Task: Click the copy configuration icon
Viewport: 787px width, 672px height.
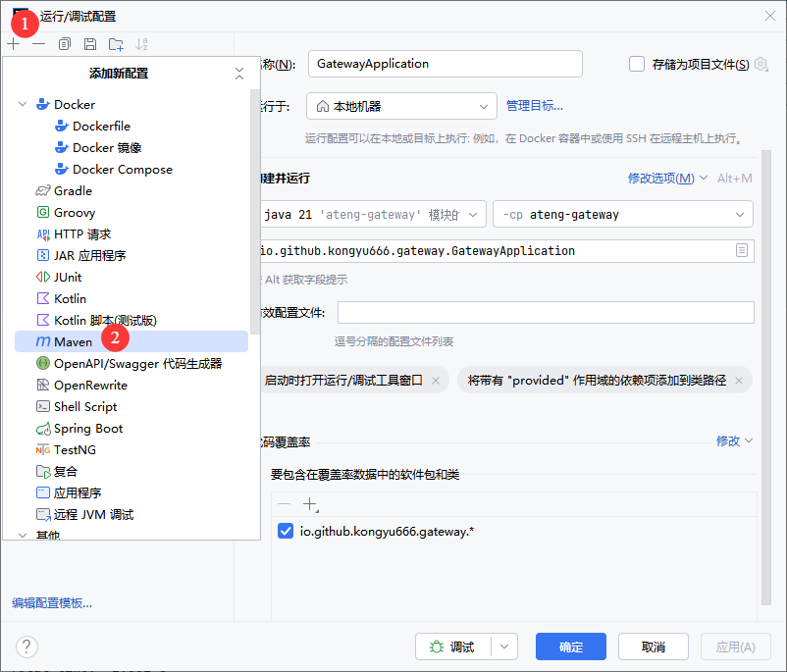Action: [65, 44]
